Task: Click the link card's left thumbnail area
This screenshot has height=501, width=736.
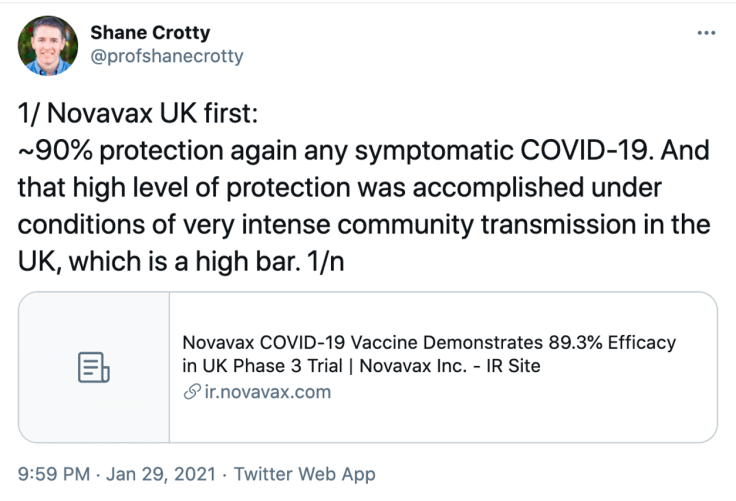Action: click(94, 367)
